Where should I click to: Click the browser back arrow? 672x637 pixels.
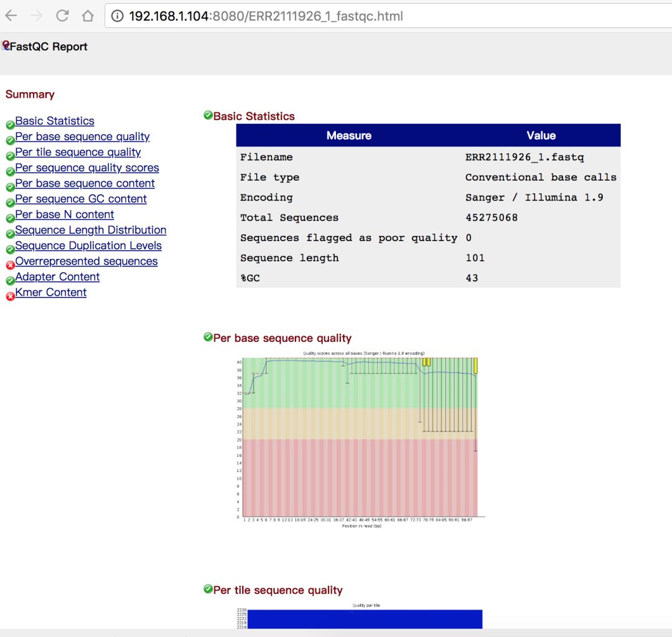[x=11, y=16]
